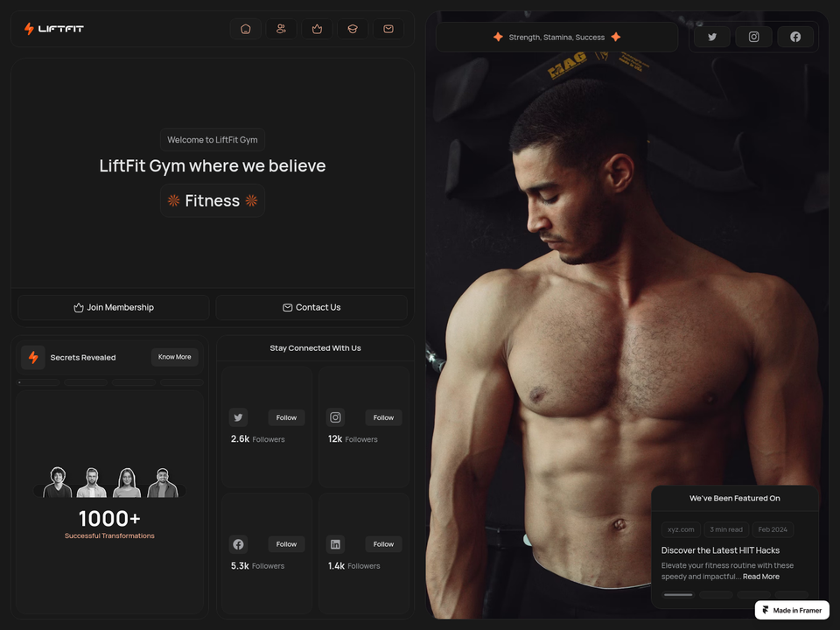
Task: Click the 12k Followers count
Action: (353, 438)
